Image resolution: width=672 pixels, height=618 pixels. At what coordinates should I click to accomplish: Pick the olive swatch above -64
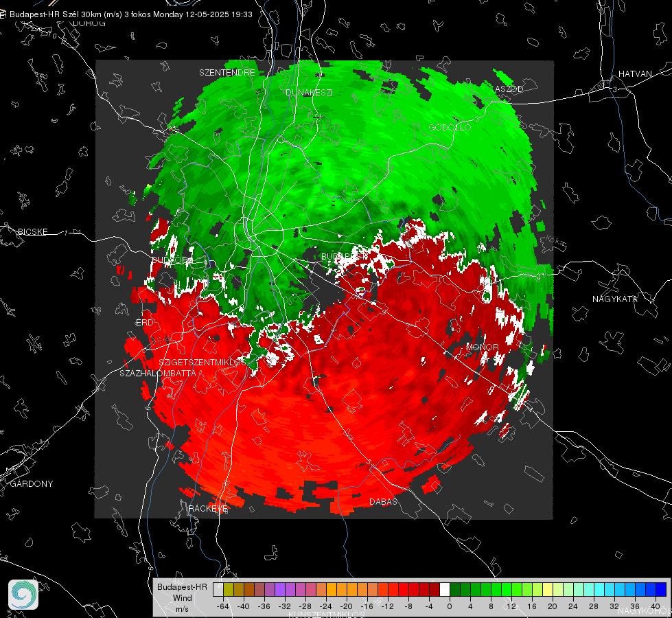pyautogui.click(x=229, y=590)
